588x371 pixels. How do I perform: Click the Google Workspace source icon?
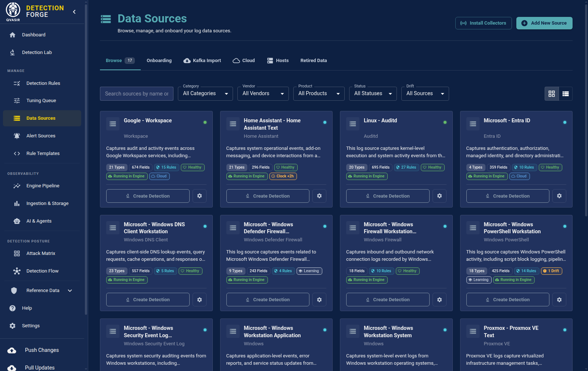click(x=113, y=124)
